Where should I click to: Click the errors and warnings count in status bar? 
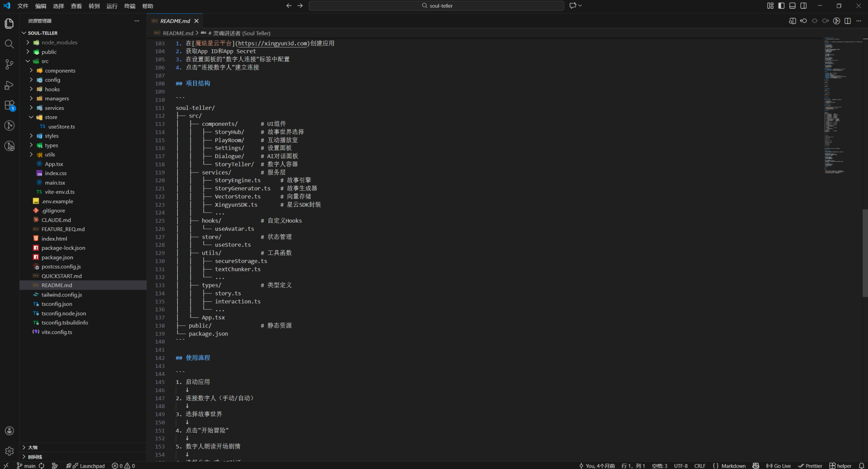click(124, 466)
